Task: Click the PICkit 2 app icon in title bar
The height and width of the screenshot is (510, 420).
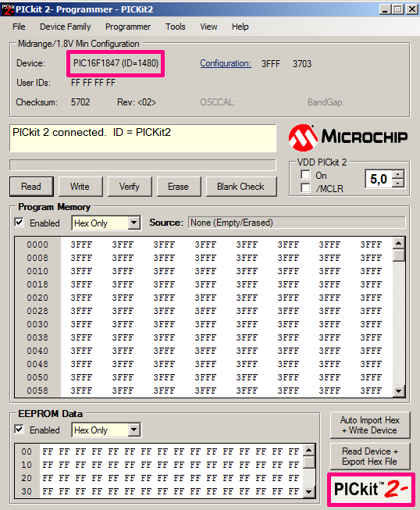Action: (x=8, y=9)
